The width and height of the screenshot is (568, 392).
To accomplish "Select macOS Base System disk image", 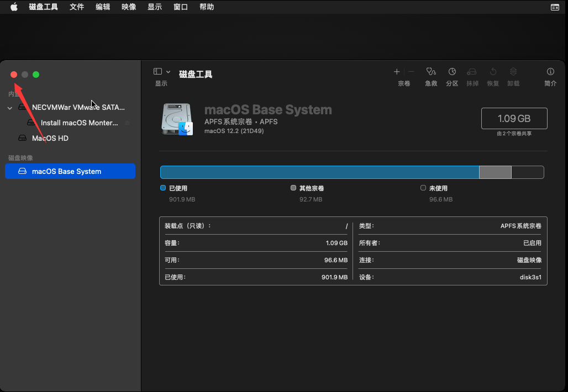I will (70, 171).
